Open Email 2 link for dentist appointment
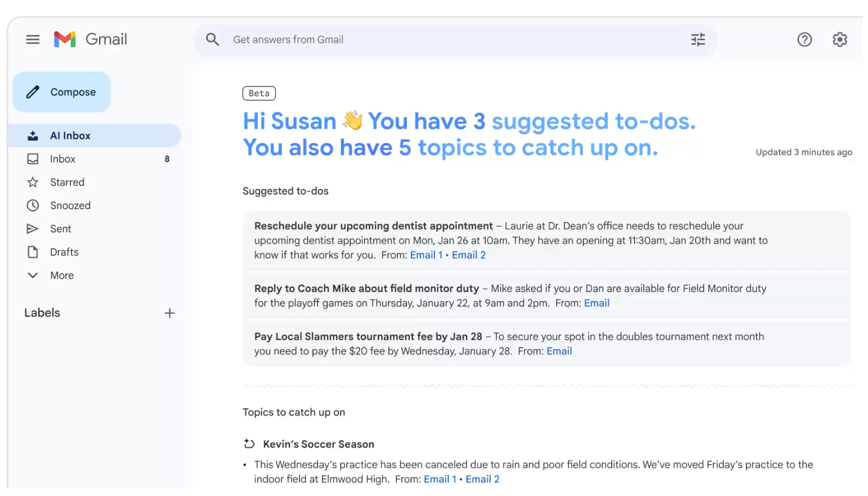This screenshot has height=496, width=868. click(468, 255)
